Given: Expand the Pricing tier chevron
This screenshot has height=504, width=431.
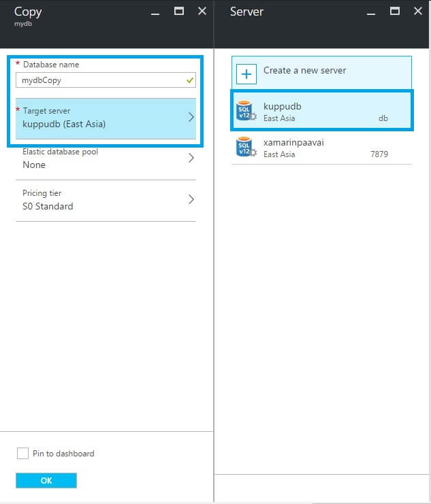Looking at the screenshot, I should (x=191, y=199).
